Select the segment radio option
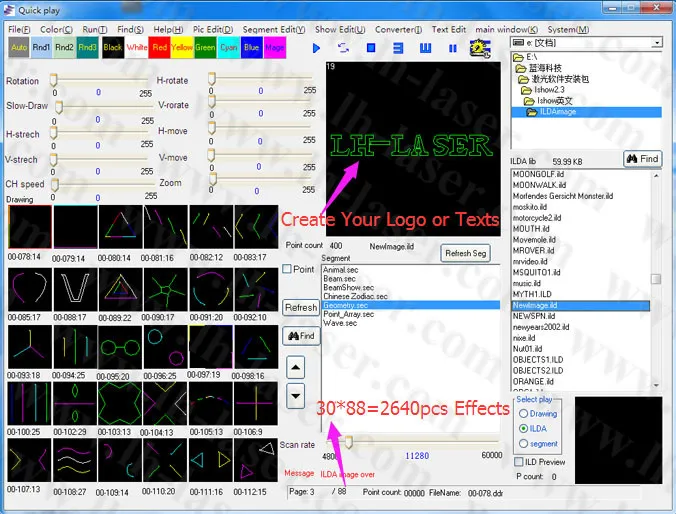The image size is (676, 514). (523, 443)
